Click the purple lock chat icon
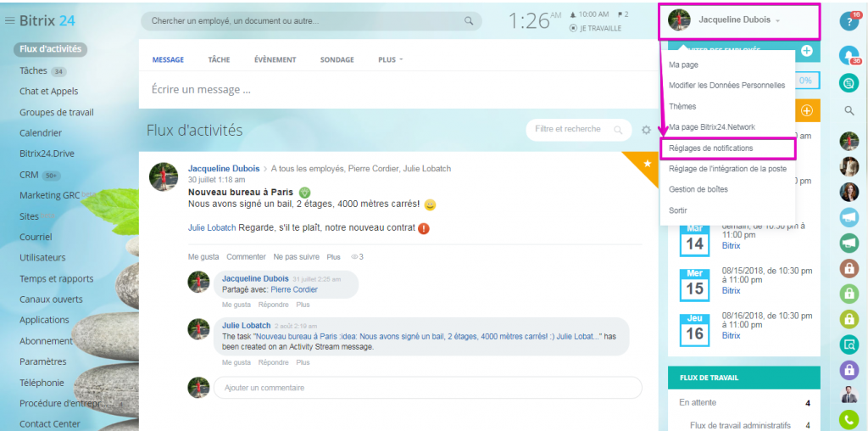 click(x=849, y=370)
